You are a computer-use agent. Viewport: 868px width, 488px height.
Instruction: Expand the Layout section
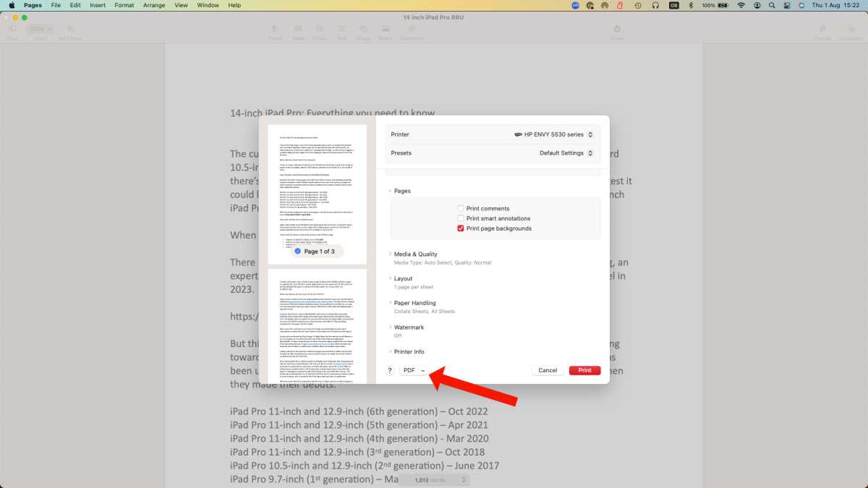[x=391, y=278]
